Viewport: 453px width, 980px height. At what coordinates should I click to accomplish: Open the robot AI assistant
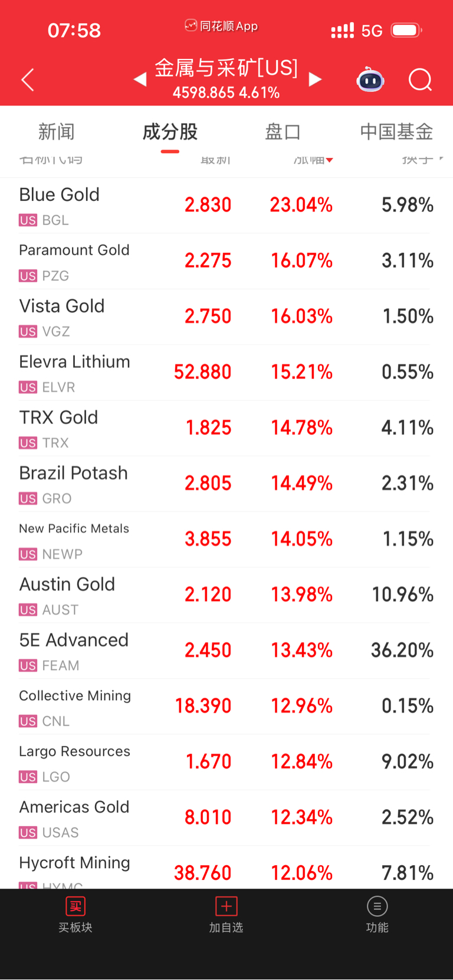pyautogui.click(x=370, y=80)
